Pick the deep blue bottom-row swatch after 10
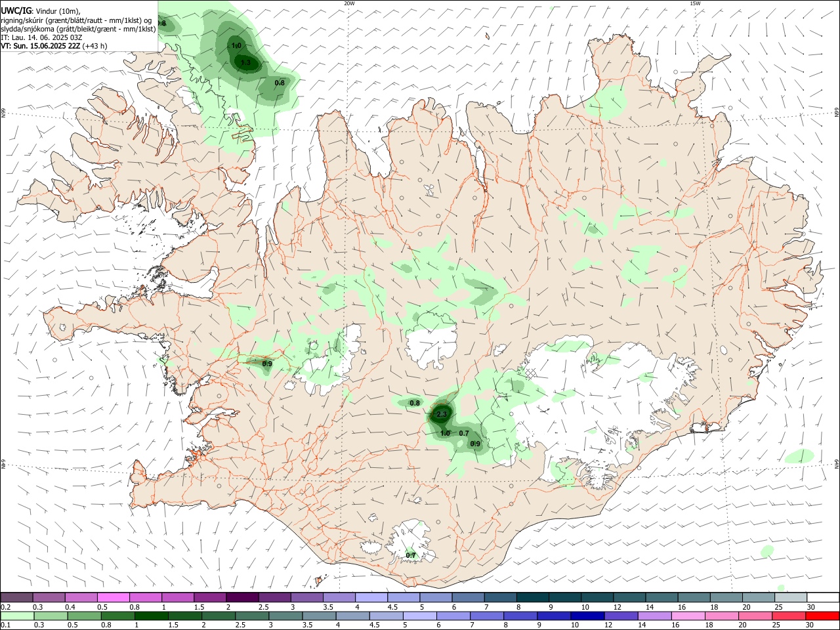Image resolution: width=840 pixels, height=630 pixels. pyautogui.click(x=587, y=616)
